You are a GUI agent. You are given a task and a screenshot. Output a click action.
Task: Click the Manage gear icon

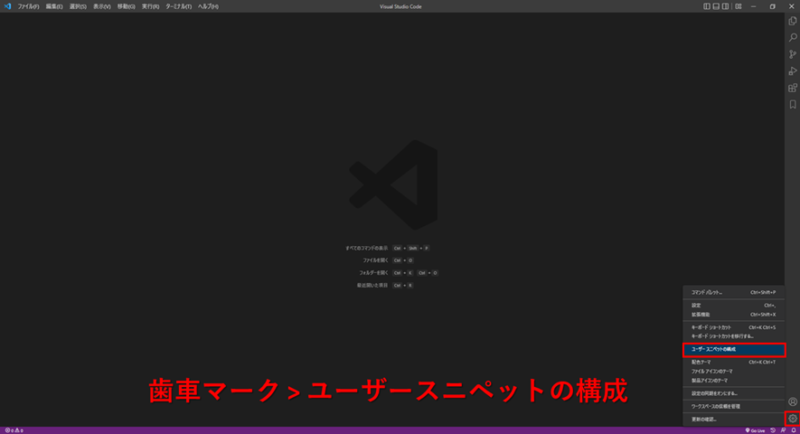point(792,418)
